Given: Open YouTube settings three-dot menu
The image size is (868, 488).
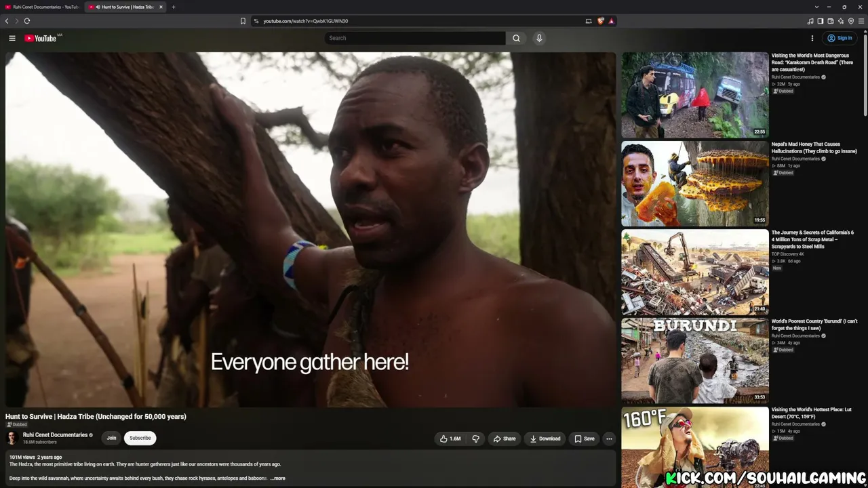Looking at the screenshot, I should click(x=812, y=39).
